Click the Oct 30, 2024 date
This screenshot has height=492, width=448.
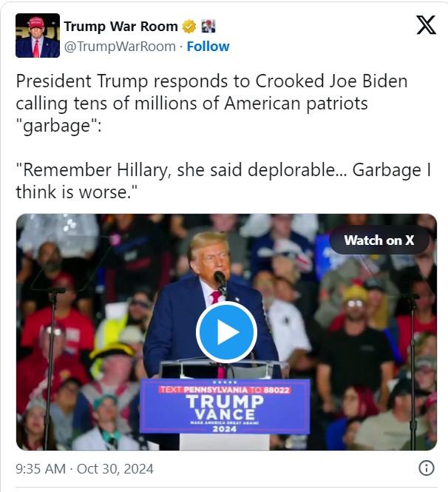pos(115,469)
